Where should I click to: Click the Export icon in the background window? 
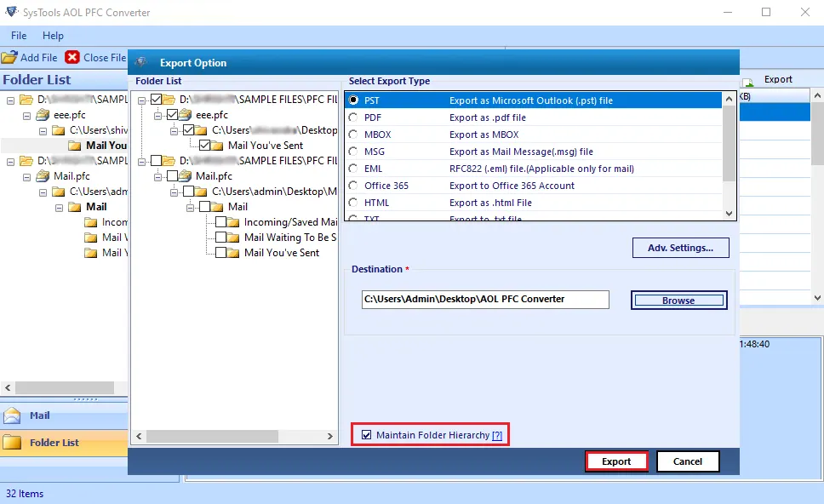click(x=747, y=81)
